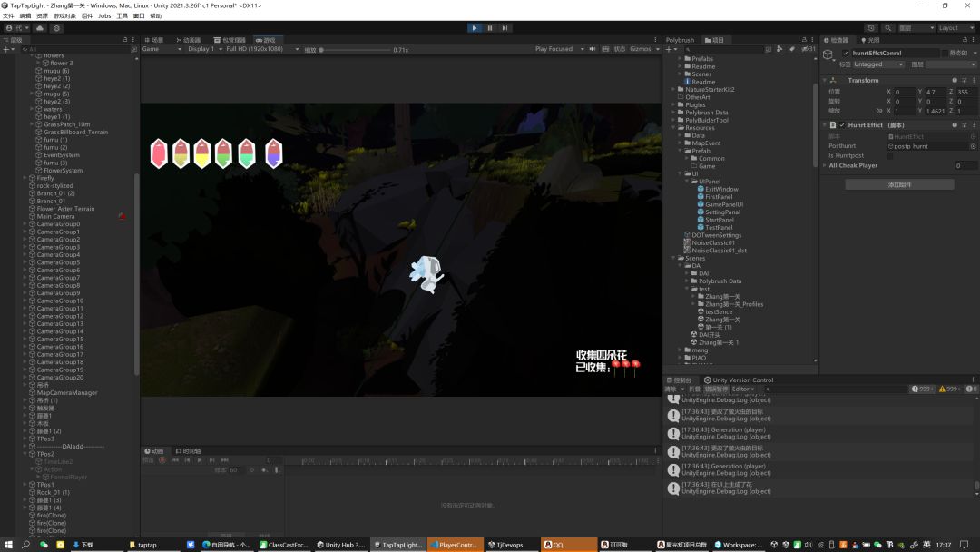Select Main Camera in the hierarchy
Image resolution: width=980 pixels, height=552 pixels.
tap(55, 216)
